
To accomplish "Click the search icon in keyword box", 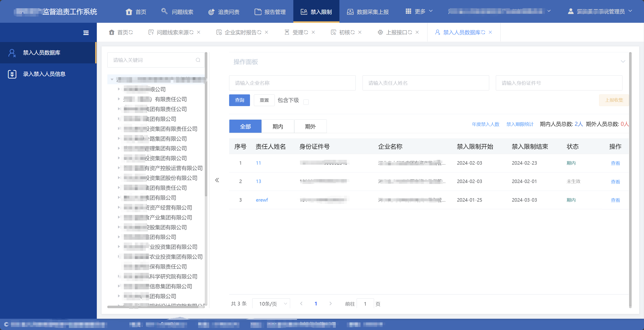I will click(x=198, y=60).
